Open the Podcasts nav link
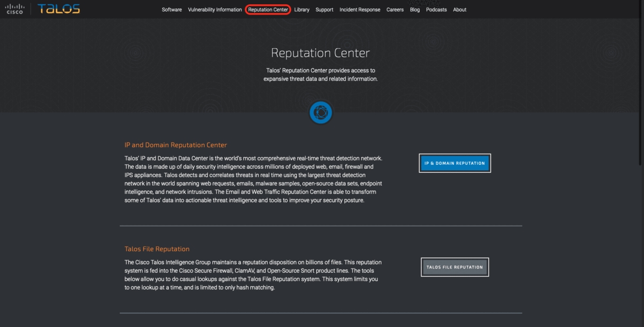644x327 pixels. 436,10
